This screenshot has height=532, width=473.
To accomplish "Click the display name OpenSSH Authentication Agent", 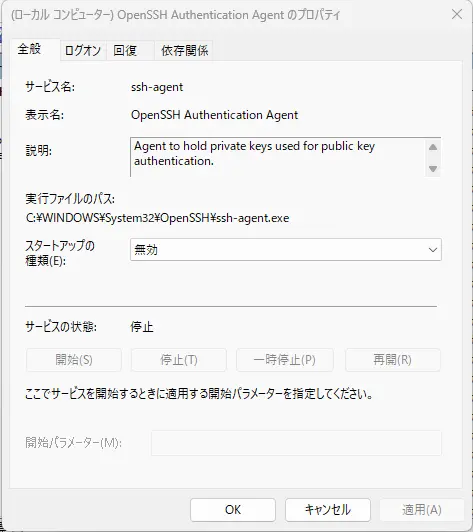I will pyautogui.click(x=214, y=115).
